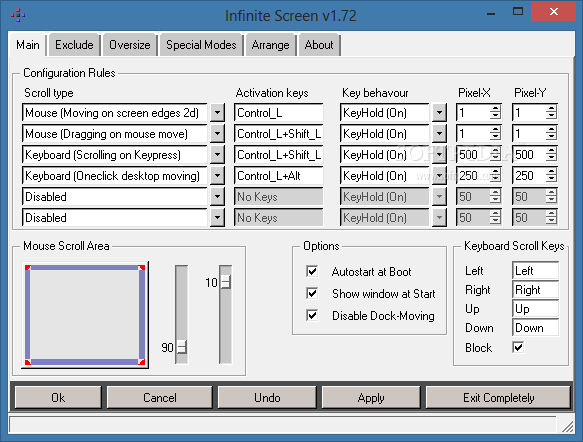Click the Pixel-Y stepper in the Dragging row

[551, 133]
